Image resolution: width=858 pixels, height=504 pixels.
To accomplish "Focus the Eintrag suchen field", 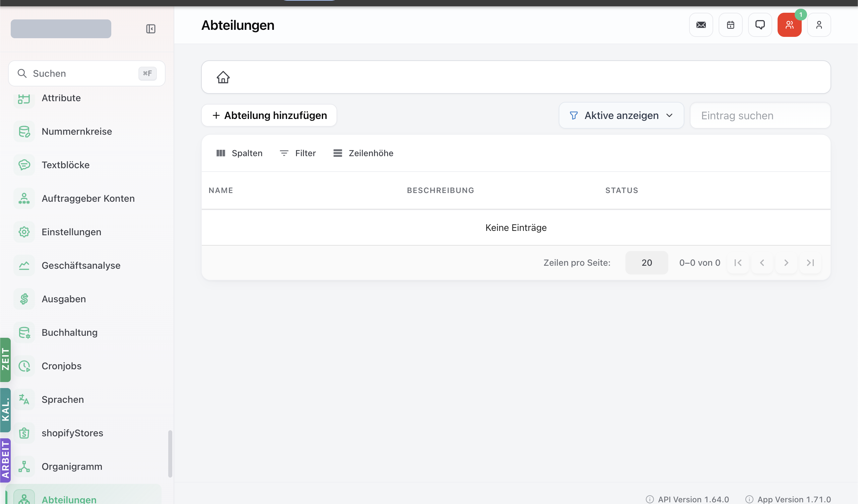I will [760, 115].
